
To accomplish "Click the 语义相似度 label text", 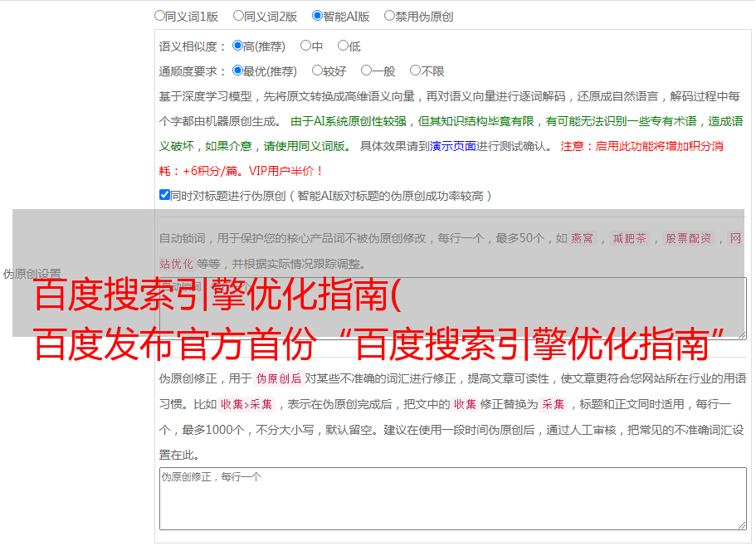I will pyautogui.click(x=193, y=46).
